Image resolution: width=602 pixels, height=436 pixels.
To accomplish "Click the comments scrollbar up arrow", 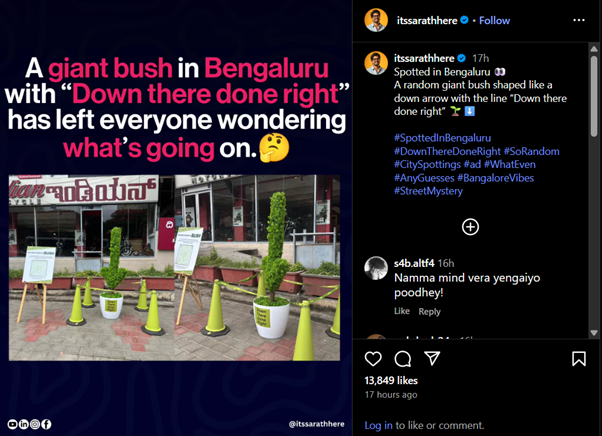I will 594,49.
